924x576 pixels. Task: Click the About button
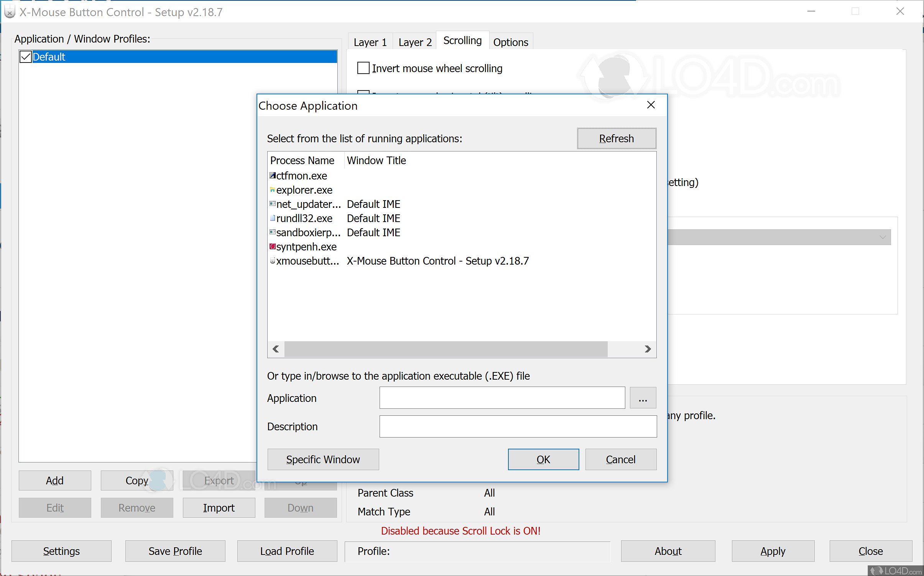pyautogui.click(x=668, y=551)
